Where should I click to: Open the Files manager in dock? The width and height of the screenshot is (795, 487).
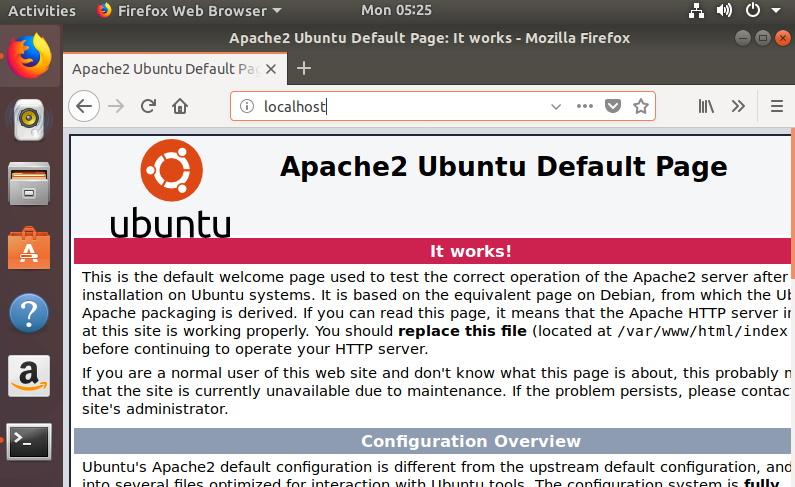(29, 183)
